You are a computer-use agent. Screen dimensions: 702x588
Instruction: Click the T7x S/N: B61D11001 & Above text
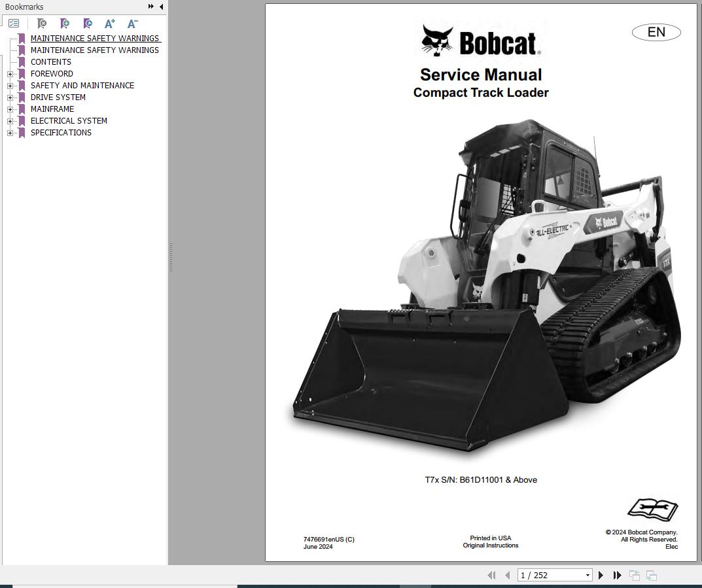pyautogui.click(x=481, y=479)
